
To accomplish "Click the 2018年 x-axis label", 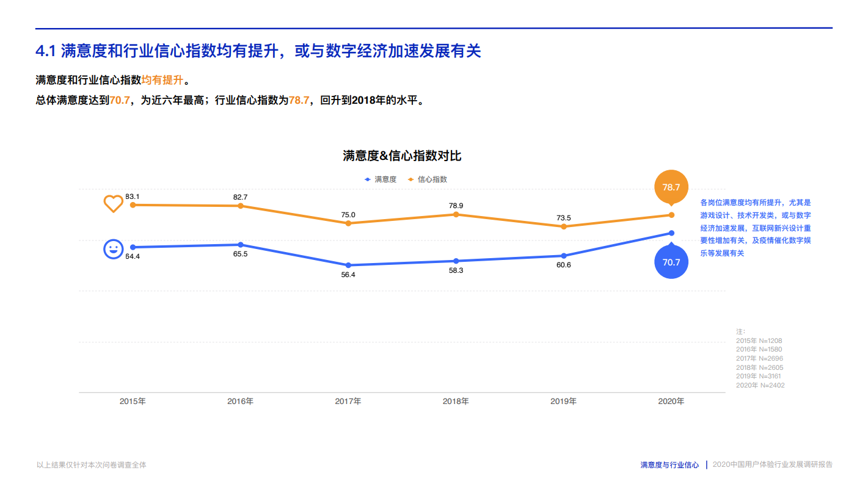I will (456, 402).
